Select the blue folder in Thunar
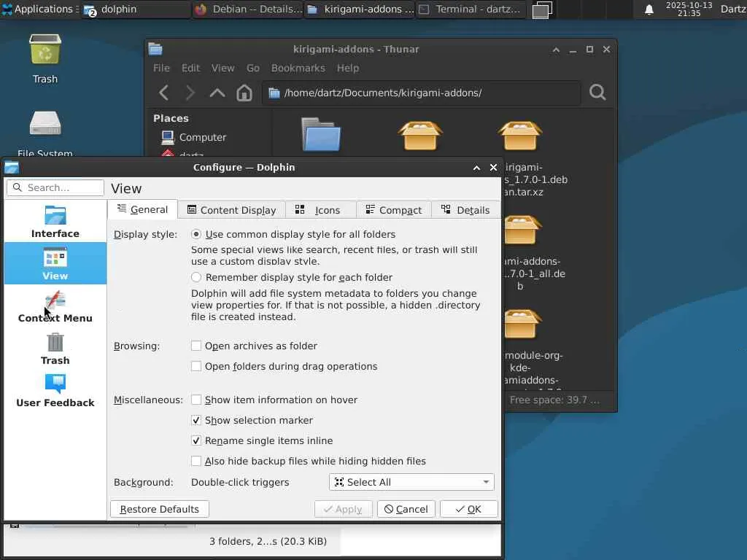The height and width of the screenshot is (560, 747). pos(321,134)
